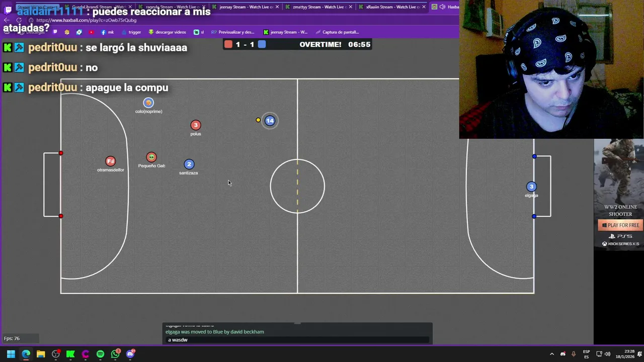Open the Kick app in the taskbar

point(70,354)
